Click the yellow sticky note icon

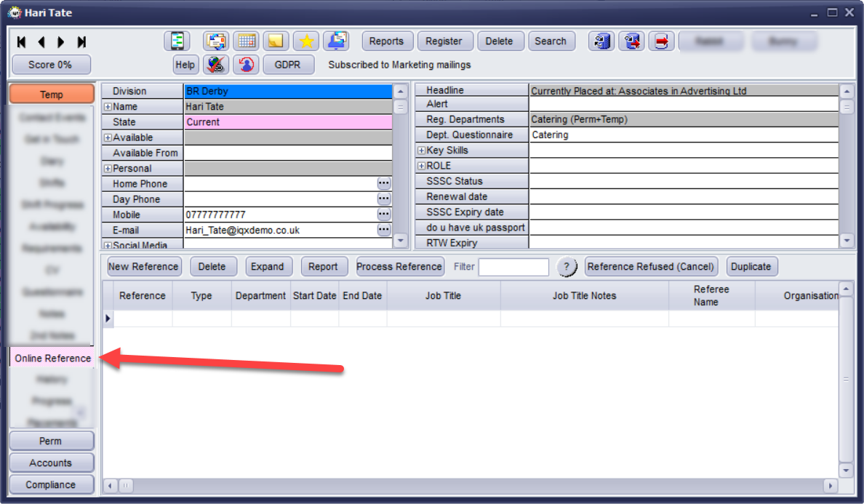point(276,41)
